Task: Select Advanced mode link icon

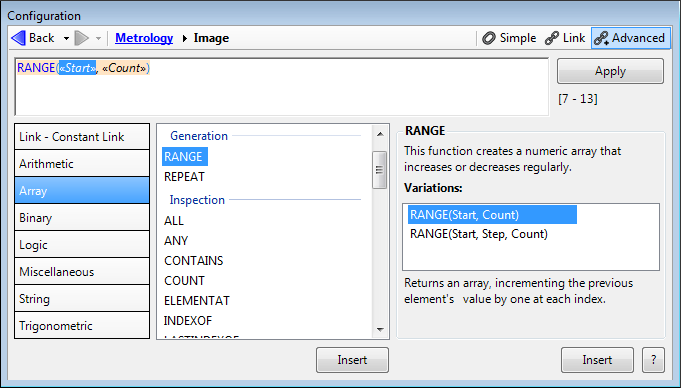Action: point(602,38)
